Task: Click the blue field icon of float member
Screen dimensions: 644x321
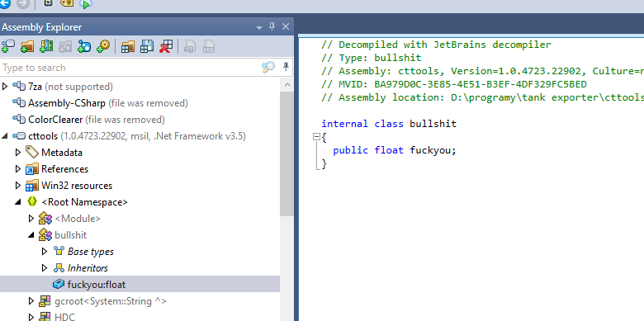Action: (x=59, y=284)
